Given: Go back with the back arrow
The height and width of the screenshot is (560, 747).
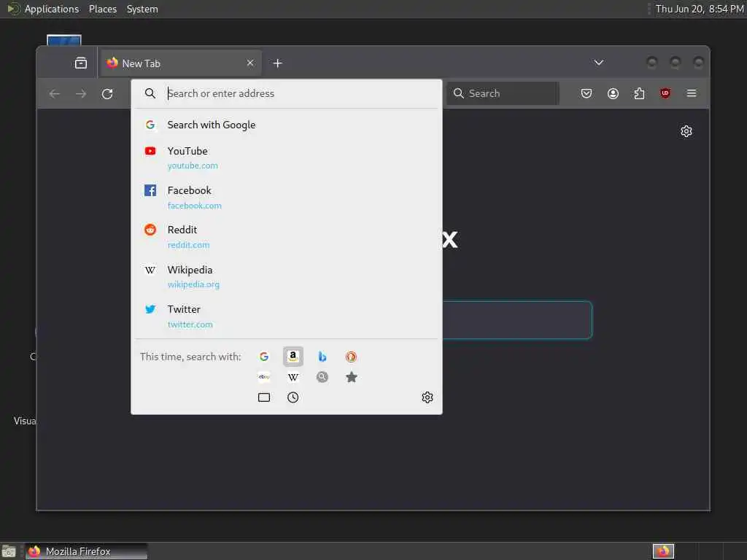Looking at the screenshot, I should point(54,94).
